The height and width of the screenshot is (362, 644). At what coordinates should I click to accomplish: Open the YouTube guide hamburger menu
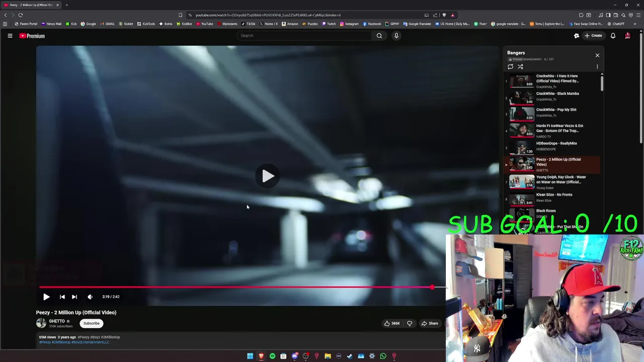pyautogui.click(x=10, y=36)
